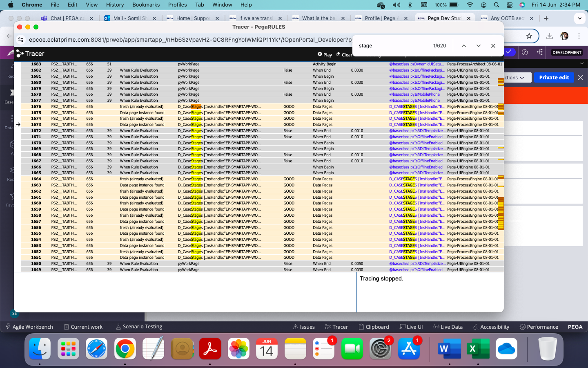Click the DEVELOPMENT environment label

tap(567, 52)
